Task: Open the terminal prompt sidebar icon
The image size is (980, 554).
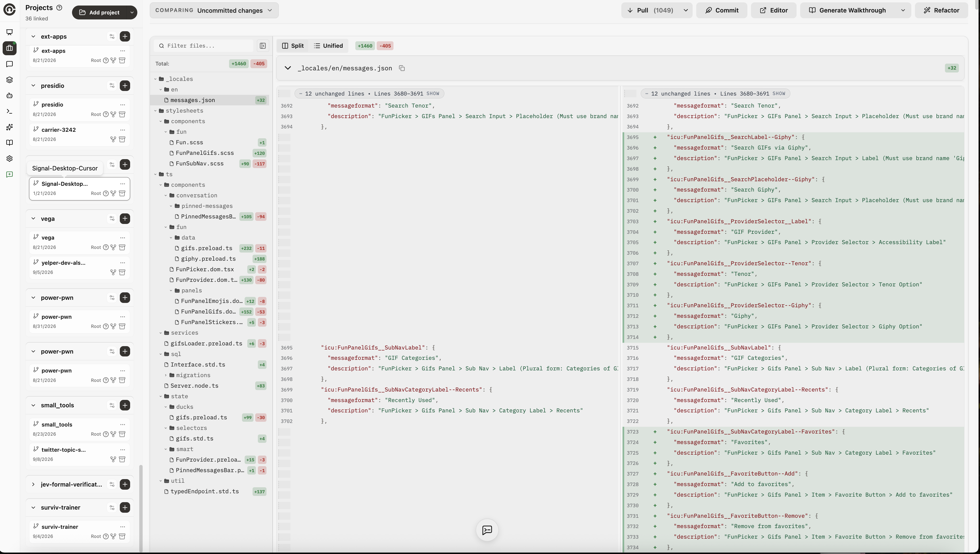Action: tap(10, 111)
